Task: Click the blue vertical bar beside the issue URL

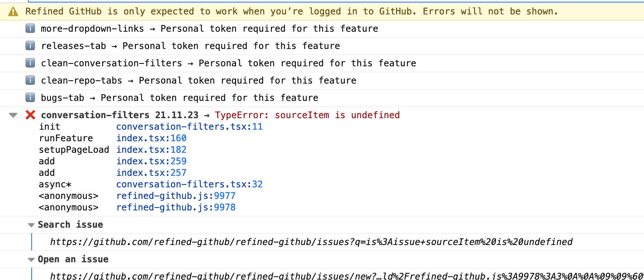Action: click(x=32, y=242)
